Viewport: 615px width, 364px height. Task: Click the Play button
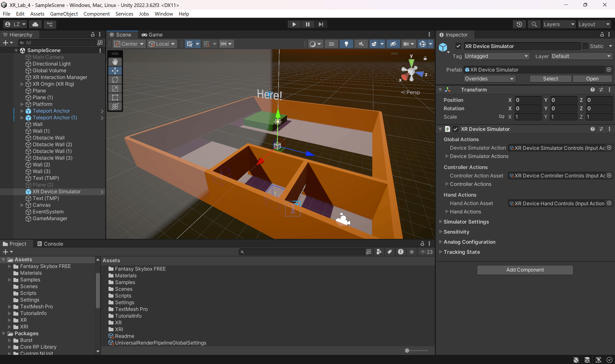tap(294, 24)
